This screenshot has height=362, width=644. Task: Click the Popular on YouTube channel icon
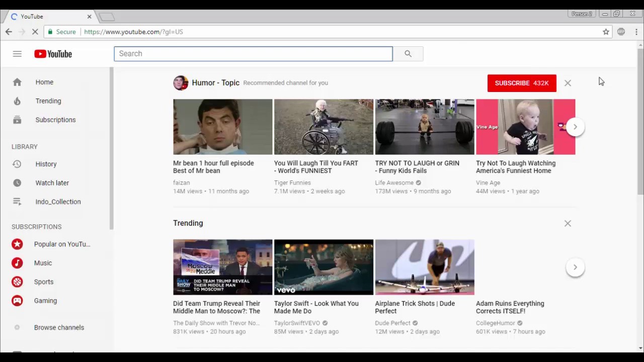[17, 244]
